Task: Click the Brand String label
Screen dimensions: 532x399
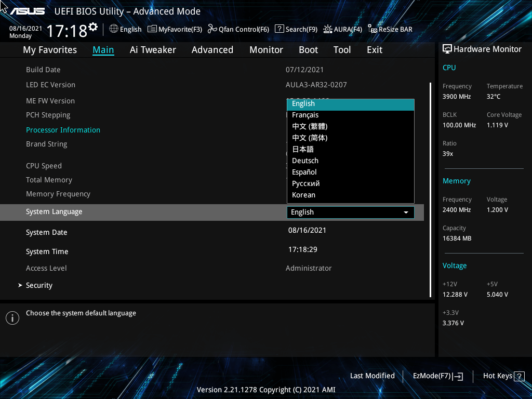Action: tap(46, 144)
